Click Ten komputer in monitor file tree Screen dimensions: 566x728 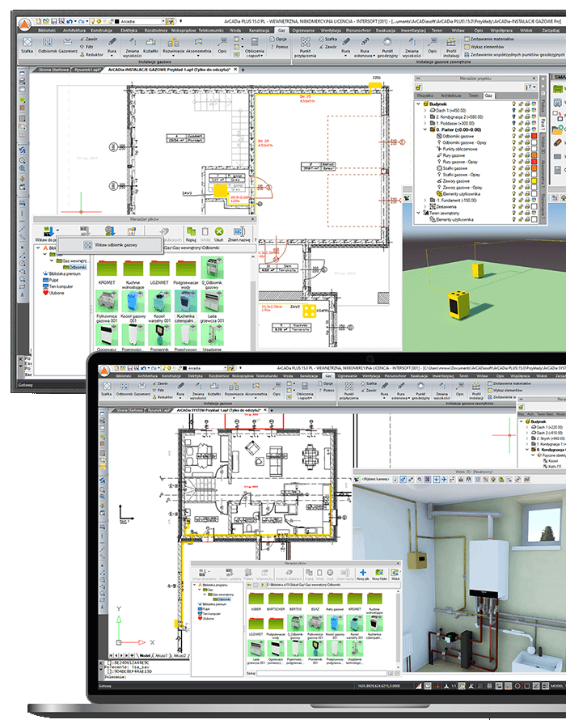(58, 286)
